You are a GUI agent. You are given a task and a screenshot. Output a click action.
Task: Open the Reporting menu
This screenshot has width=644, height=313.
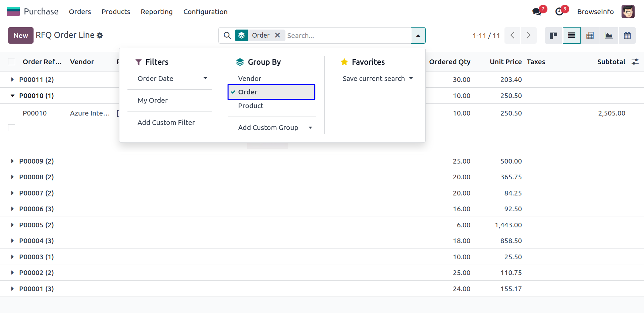point(157,12)
